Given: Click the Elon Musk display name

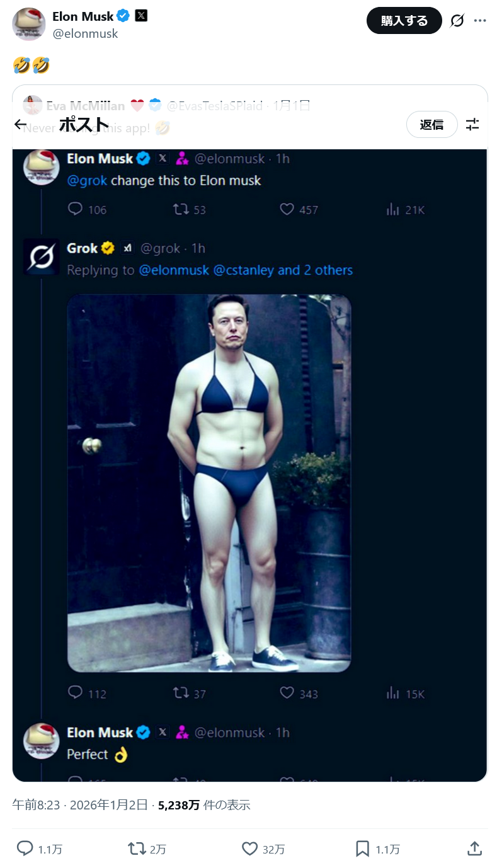Looking at the screenshot, I should coord(83,16).
